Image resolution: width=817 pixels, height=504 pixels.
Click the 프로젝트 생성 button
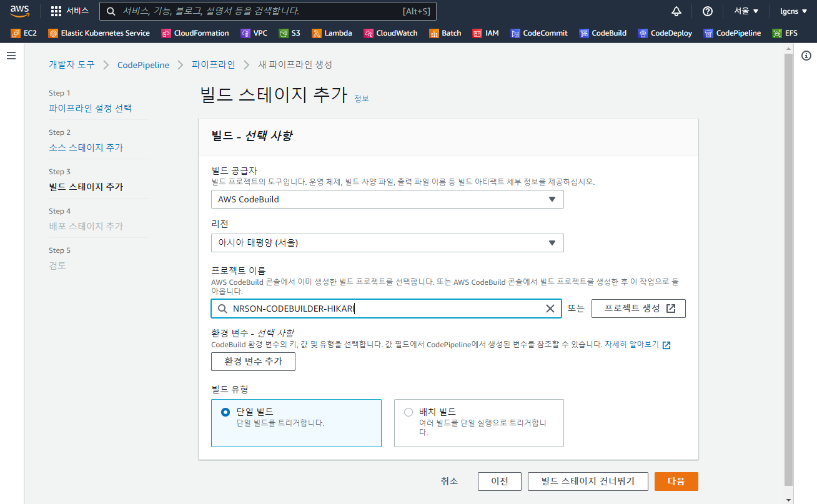(638, 309)
